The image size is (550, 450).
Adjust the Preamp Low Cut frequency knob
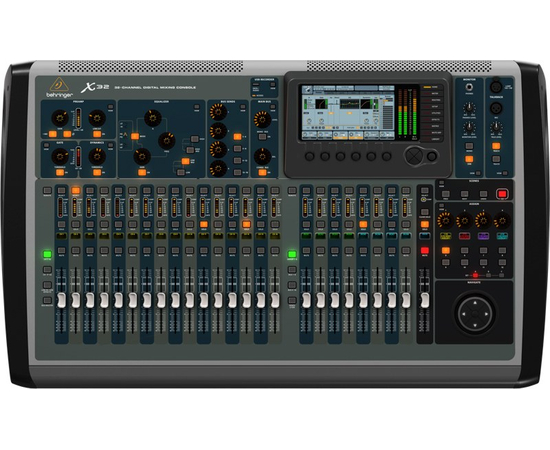point(97,118)
